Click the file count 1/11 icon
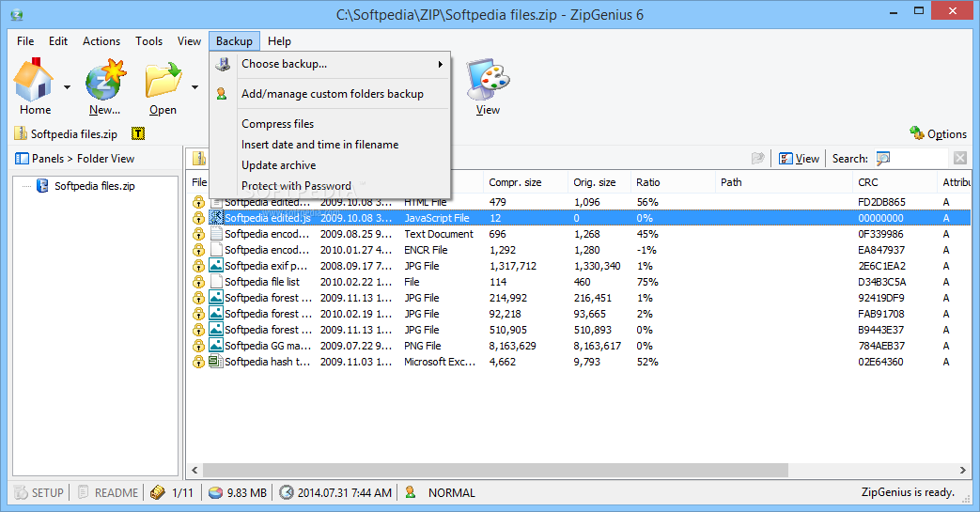 (158, 492)
